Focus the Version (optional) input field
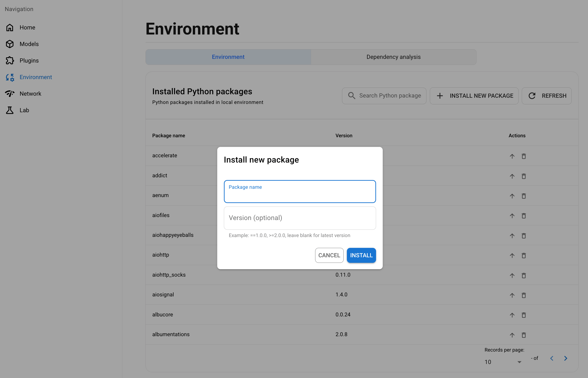588x378 pixels. coord(300,218)
